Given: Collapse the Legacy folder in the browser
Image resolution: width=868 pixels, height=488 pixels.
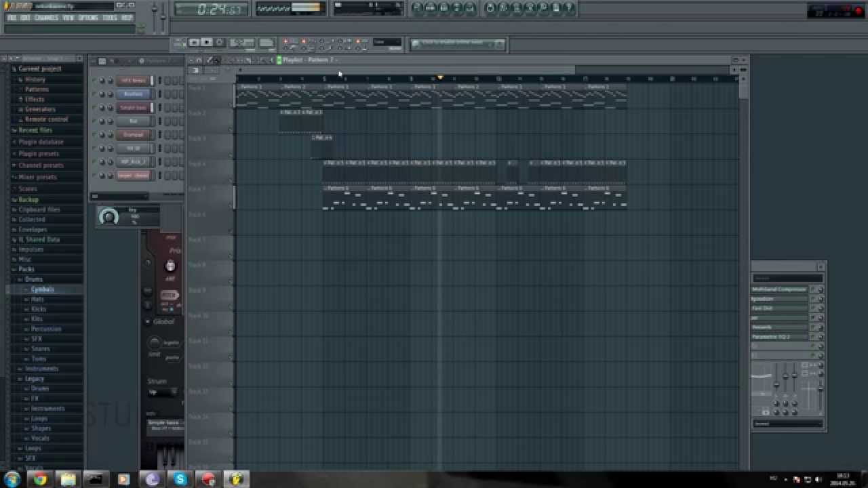Looking at the screenshot, I should 35,379.
